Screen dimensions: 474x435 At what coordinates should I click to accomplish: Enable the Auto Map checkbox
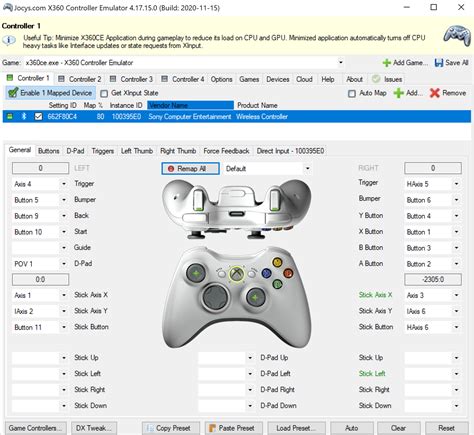click(x=352, y=93)
